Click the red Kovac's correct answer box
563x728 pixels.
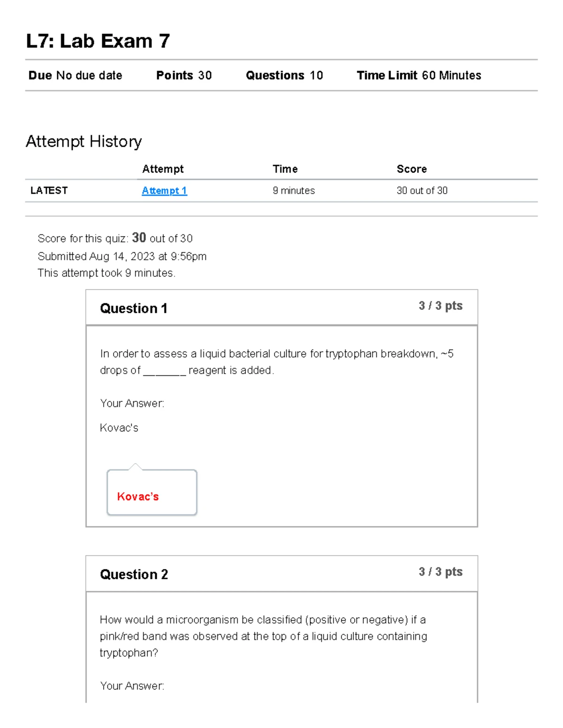pos(152,493)
